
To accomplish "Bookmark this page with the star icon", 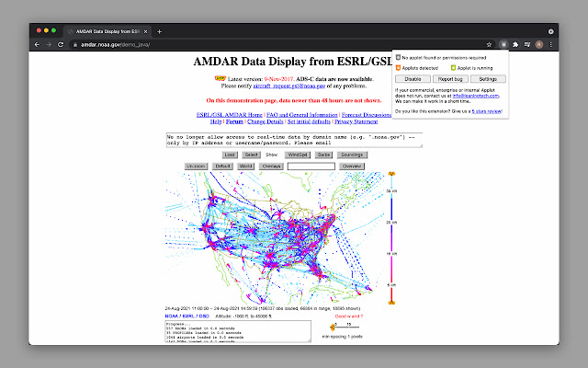I will coord(489,44).
